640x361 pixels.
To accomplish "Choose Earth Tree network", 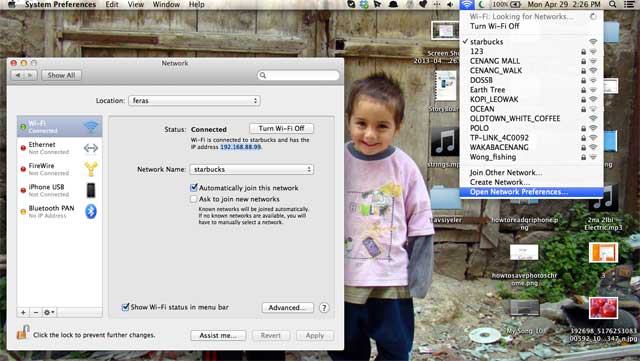I will (x=531, y=90).
